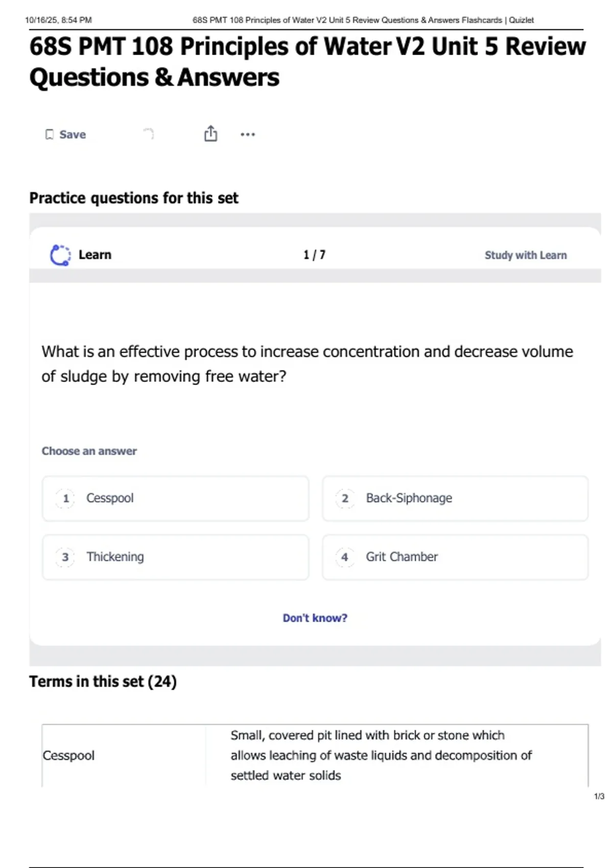This screenshot has height=868, width=613.
Task: Click the Terms in this set (24) heading
Action: [103, 682]
